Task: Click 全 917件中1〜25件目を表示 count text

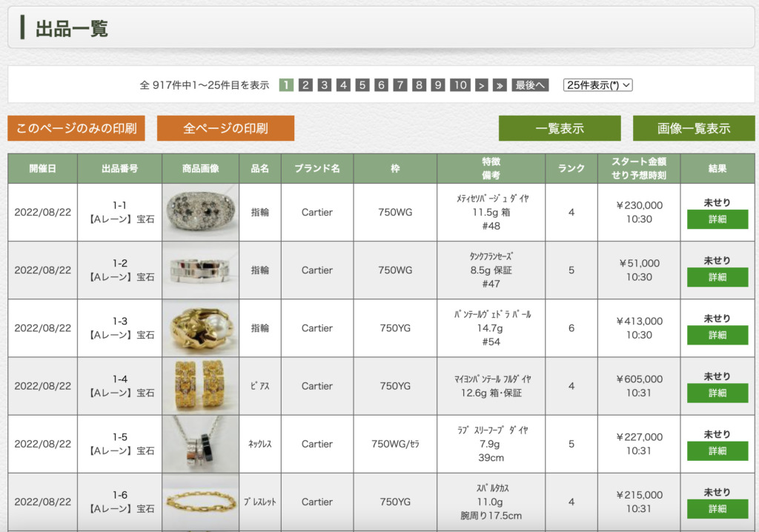Action: (x=205, y=85)
